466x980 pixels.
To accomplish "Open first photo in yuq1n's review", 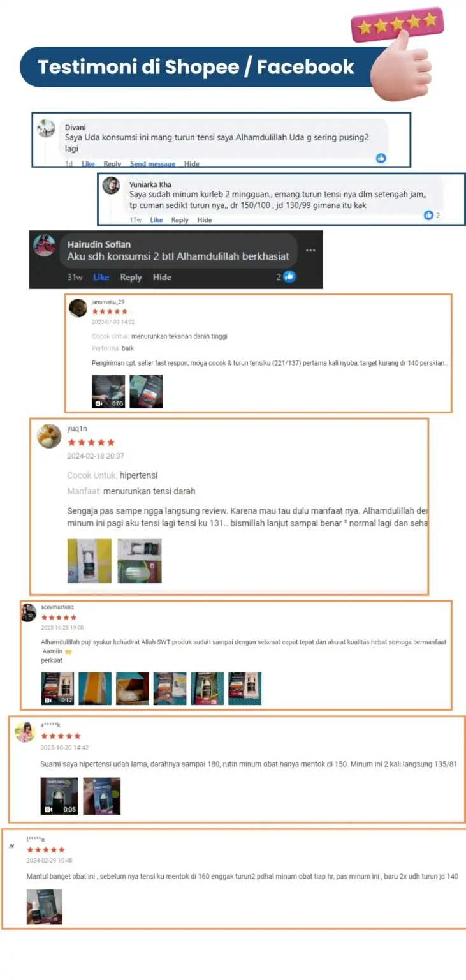I will [x=89, y=561].
